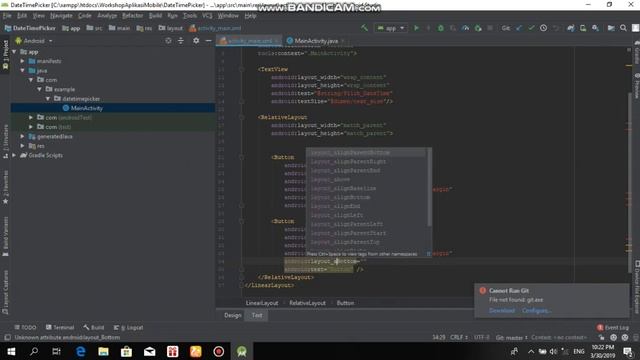Open the Project tool window stripe
The width and height of the screenshot is (640, 360).
5,54
